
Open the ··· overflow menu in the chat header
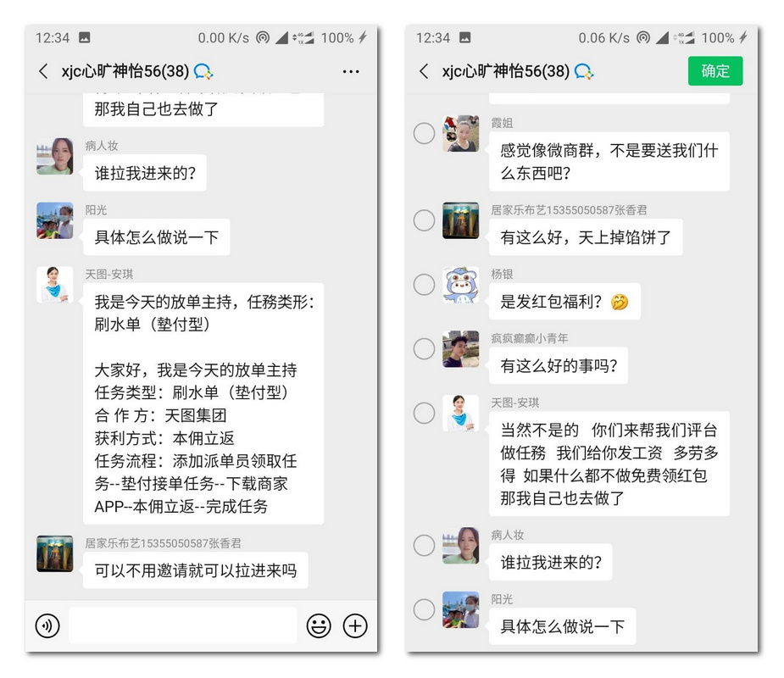351,71
